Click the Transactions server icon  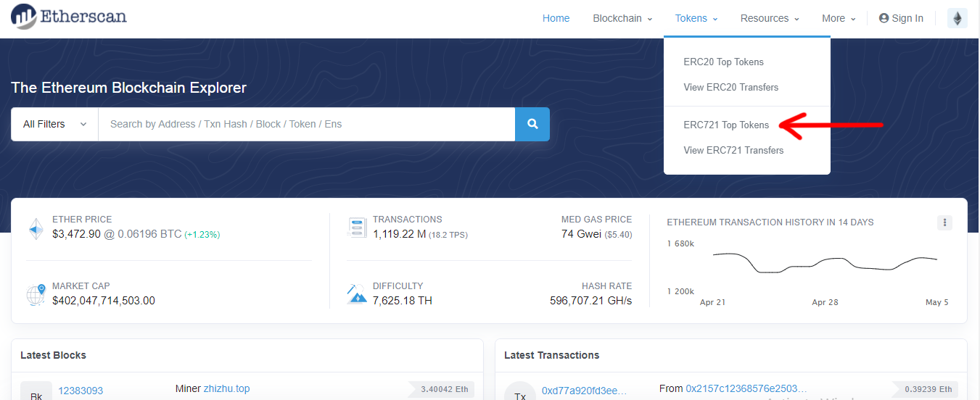357,228
